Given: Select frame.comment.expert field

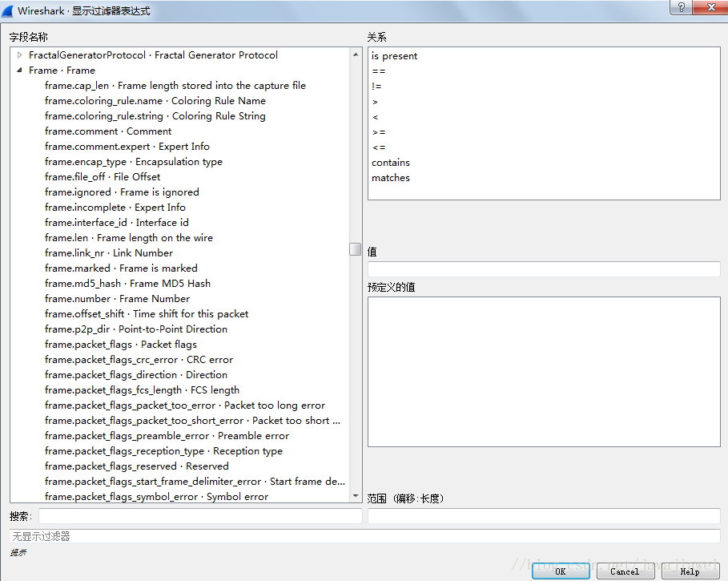Looking at the screenshot, I should (x=127, y=147).
